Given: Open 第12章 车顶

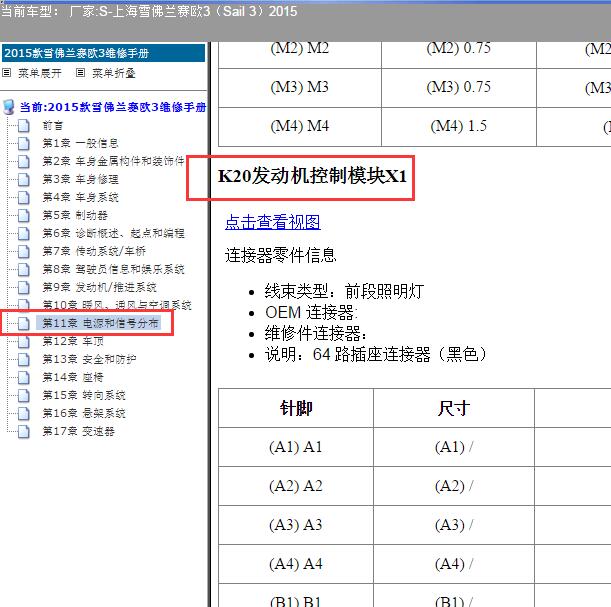Looking at the screenshot, I should point(73,341).
